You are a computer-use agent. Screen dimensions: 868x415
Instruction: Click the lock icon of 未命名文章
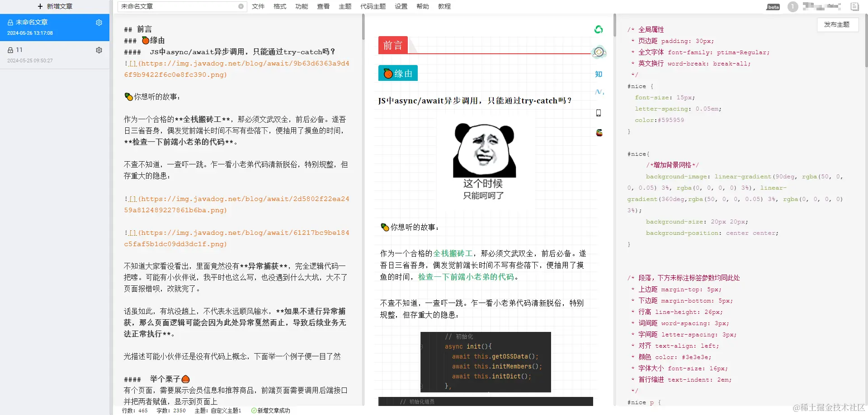[x=10, y=23]
